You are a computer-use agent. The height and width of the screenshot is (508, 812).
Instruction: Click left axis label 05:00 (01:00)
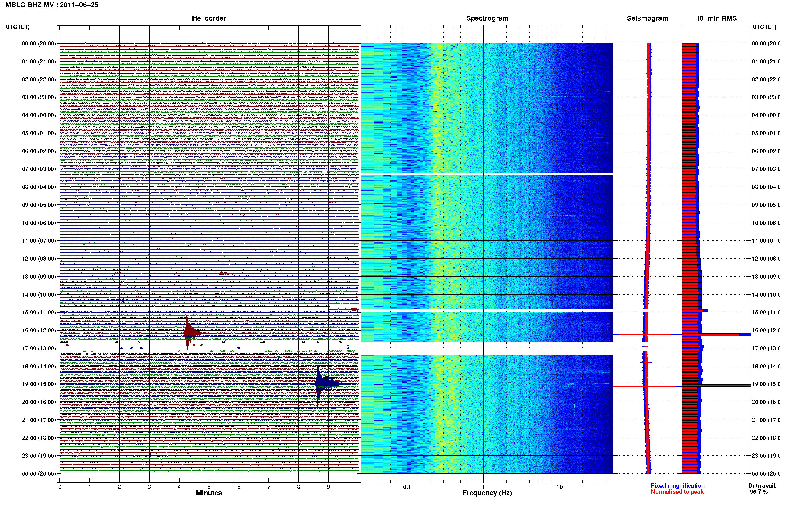39,133
